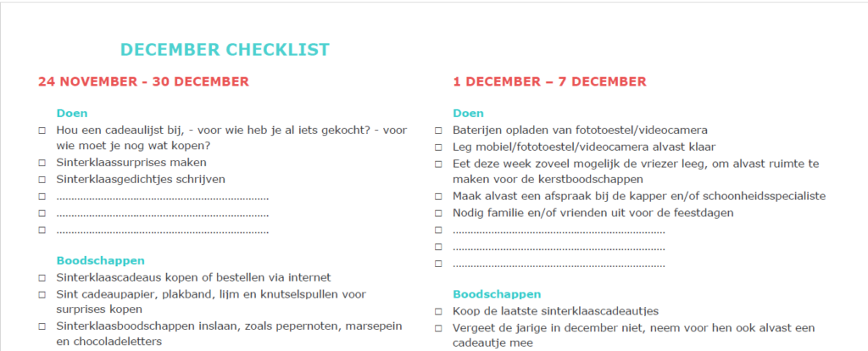Image resolution: width=868 pixels, height=351 pixels.
Task: Tick the 'Baterijen opladen van fototoestel' checkbox
Action: 438,131
